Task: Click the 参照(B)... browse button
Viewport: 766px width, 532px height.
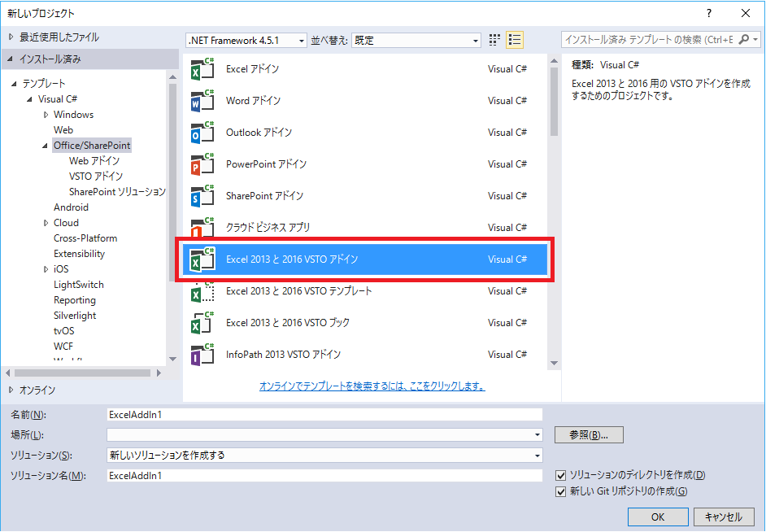Action: (589, 434)
